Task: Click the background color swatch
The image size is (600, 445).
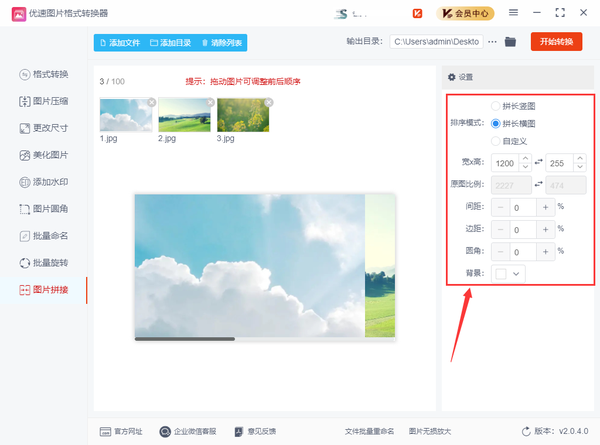Action: click(501, 273)
